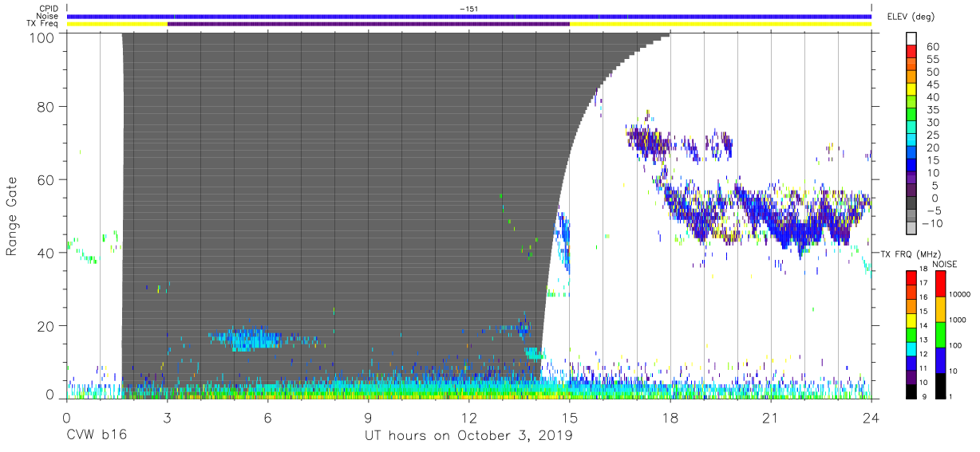The height and width of the screenshot is (452, 980).
Task: Click the 35 label on the elevation legend
Action: pyautogui.click(x=934, y=109)
